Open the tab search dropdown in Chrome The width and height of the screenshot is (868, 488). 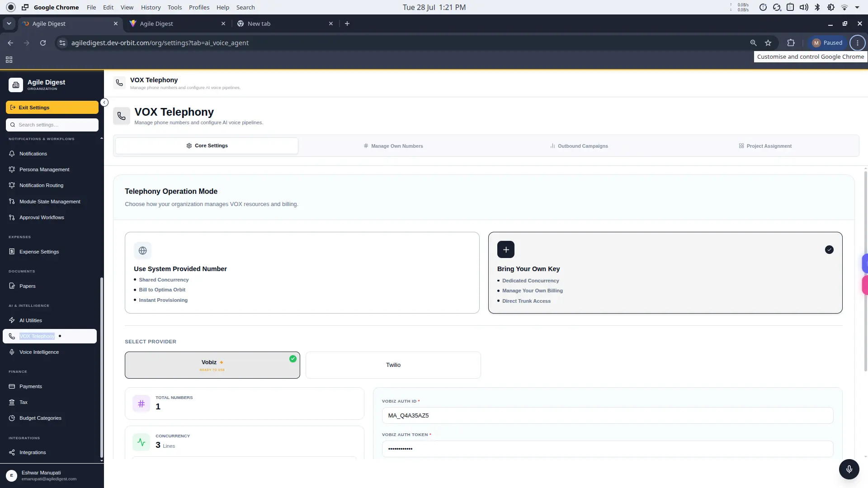(x=9, y=23)
